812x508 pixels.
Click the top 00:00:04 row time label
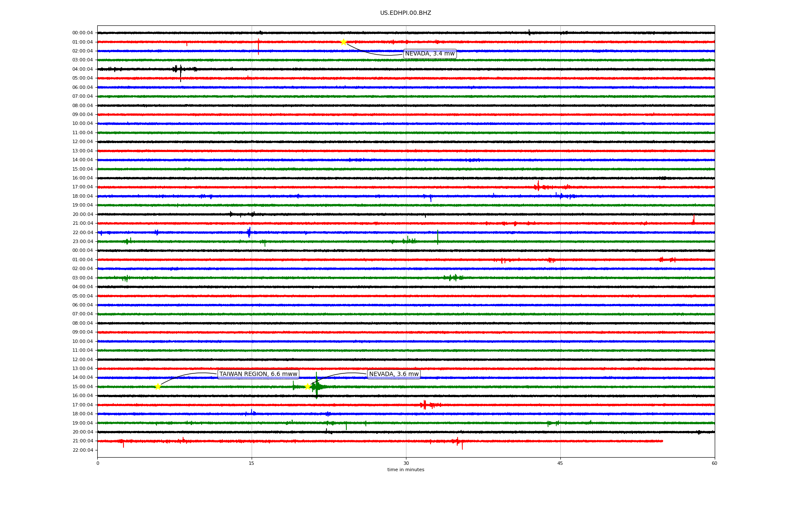pos(82,33)
